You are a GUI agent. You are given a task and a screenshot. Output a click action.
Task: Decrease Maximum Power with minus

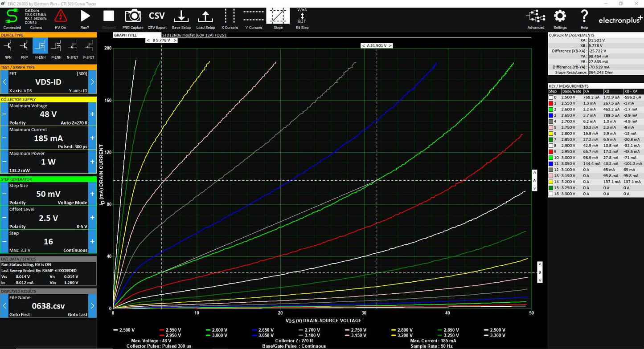(4, 162)
